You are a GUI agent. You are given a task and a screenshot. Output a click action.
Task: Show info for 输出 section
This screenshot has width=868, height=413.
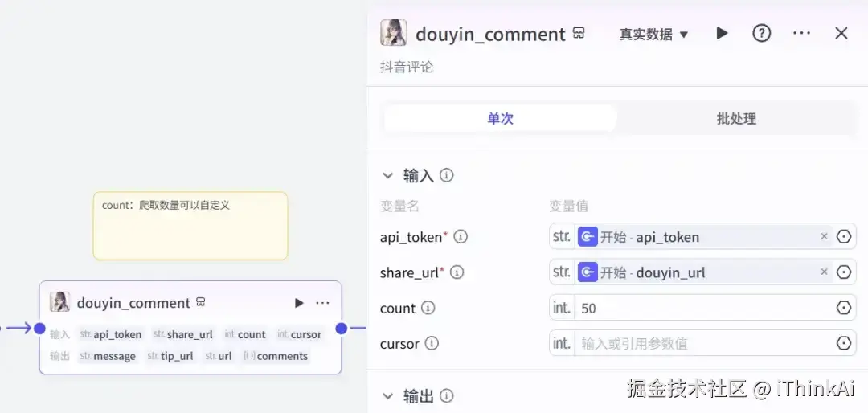click(446, 396)
